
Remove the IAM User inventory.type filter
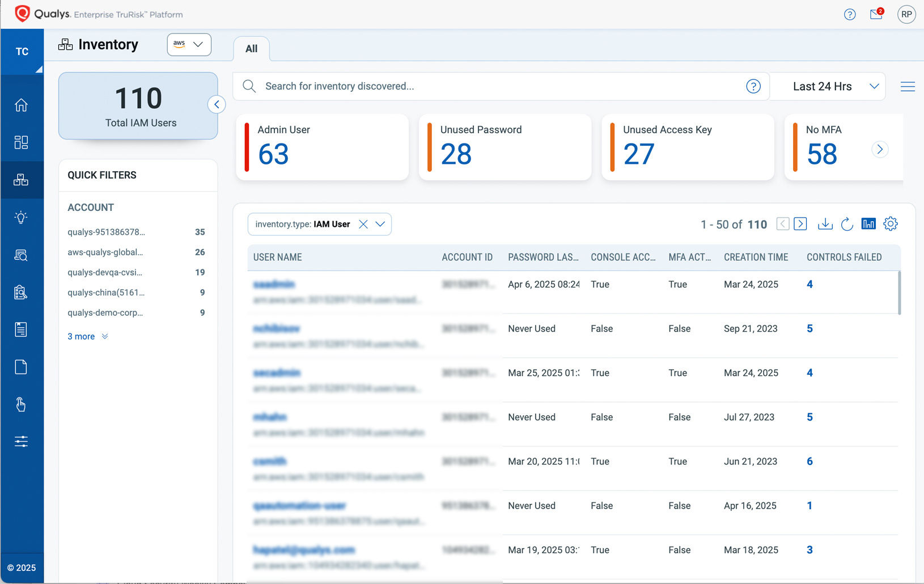363,225
